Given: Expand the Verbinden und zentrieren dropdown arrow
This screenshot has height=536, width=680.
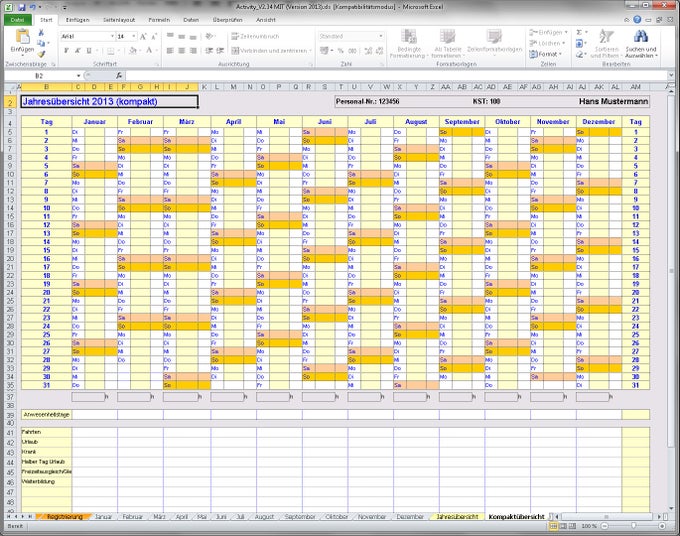Looking at the screenshot, I should click(x=311, y=51).
